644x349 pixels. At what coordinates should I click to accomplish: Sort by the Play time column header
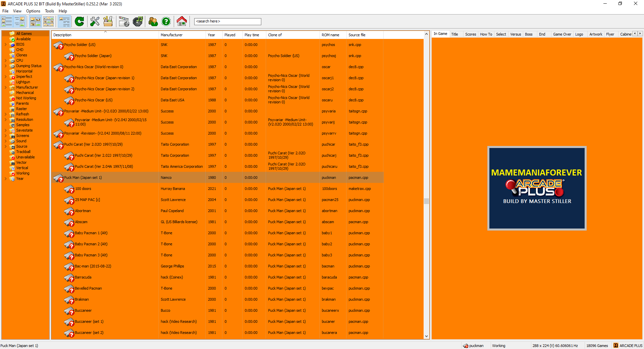254,35
